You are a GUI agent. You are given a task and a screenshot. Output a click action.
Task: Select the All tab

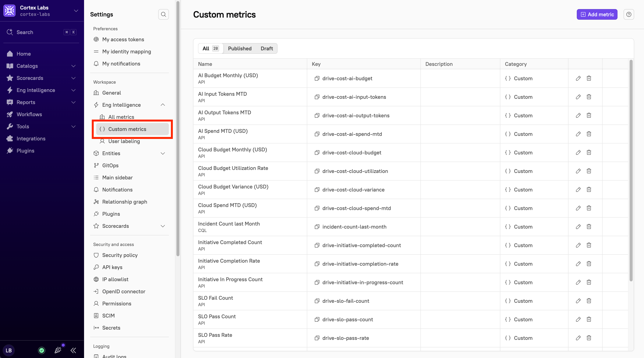[211, 48]
